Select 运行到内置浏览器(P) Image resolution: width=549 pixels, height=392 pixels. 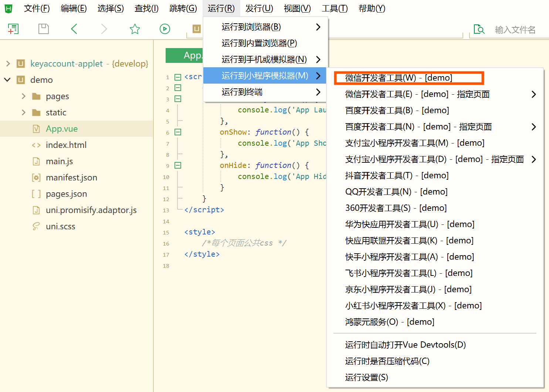(265, 43)
